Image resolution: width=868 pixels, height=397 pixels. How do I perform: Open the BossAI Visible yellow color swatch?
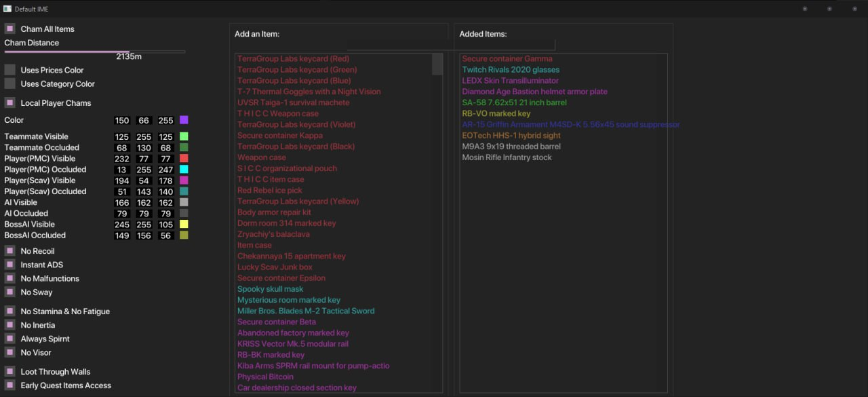pyautogui.click(x=184, y=224)
